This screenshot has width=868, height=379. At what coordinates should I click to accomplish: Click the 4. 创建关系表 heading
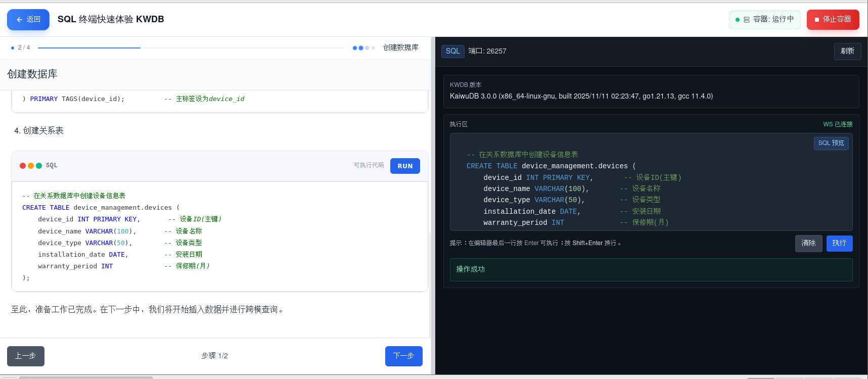pos(39,131)
